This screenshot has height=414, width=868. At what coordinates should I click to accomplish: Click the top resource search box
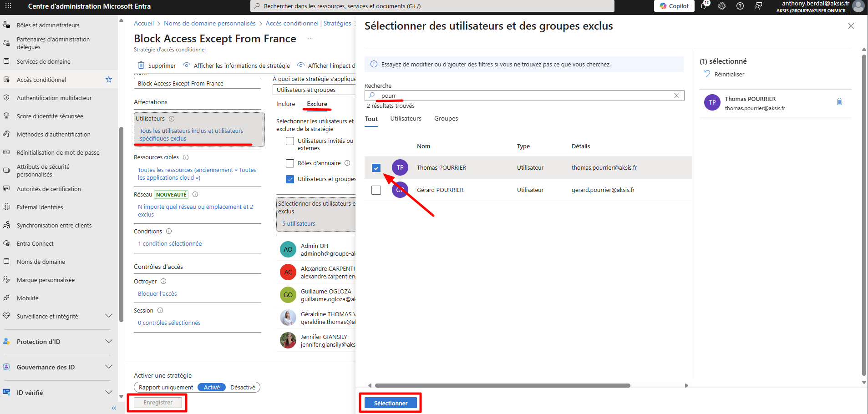(432, 6)
